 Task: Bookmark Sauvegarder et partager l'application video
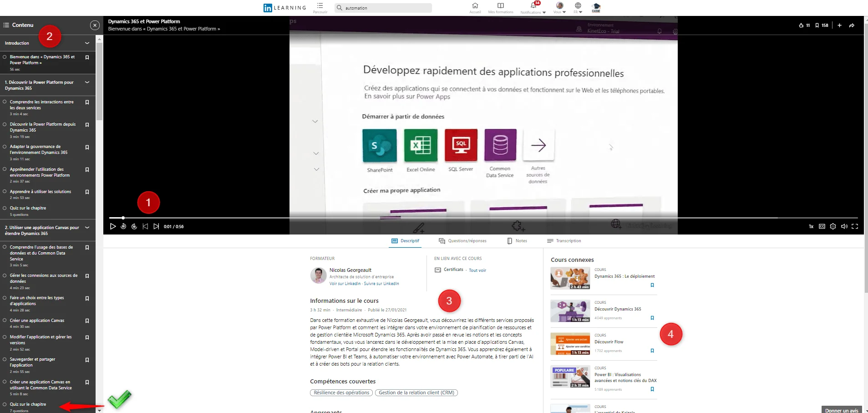[87, 360]
